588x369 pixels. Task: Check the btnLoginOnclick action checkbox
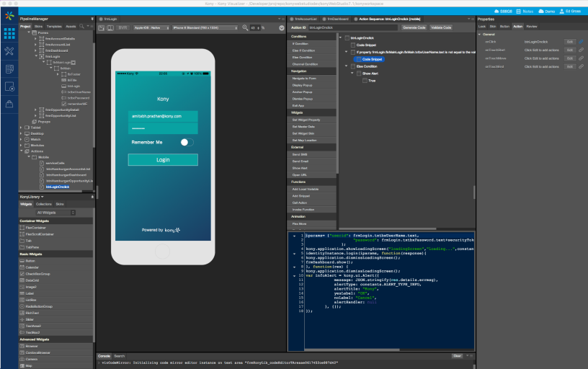[347, 38]
